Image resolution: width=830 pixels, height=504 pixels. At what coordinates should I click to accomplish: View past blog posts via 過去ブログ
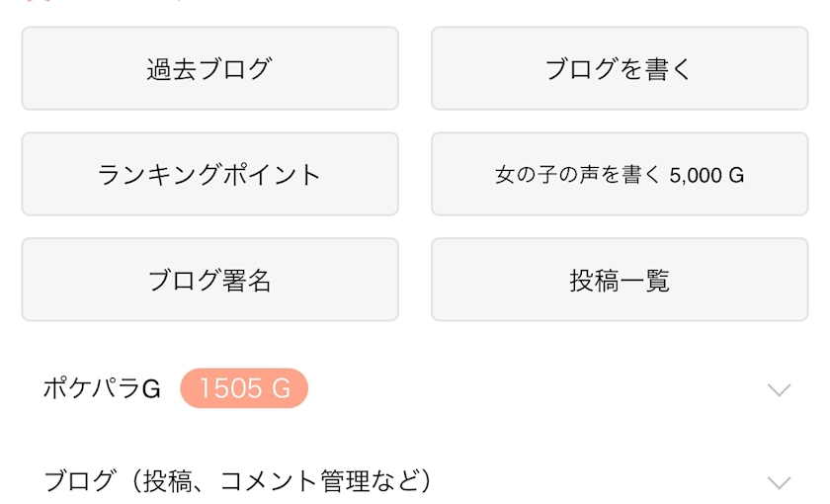pos(209,69)
